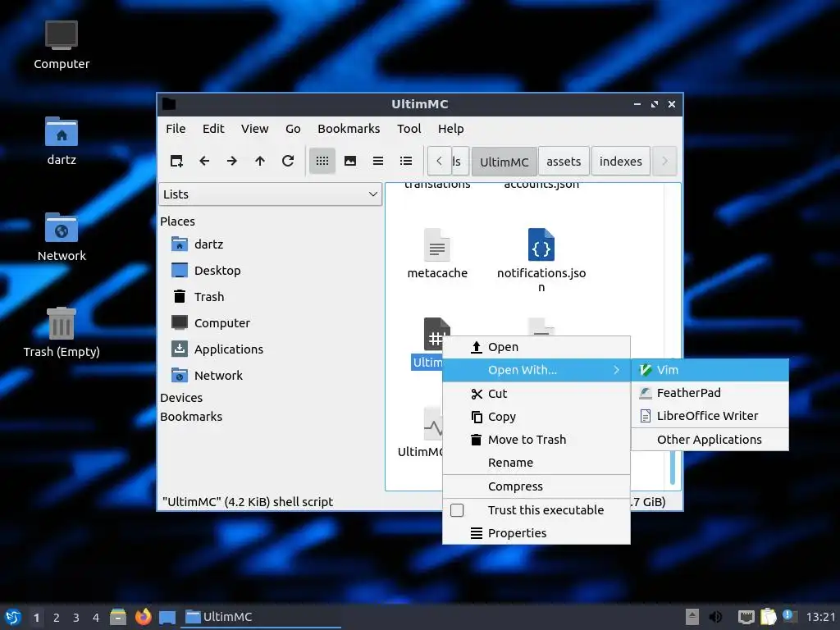Open a new tab using the toolbar icon

point(176,161)
